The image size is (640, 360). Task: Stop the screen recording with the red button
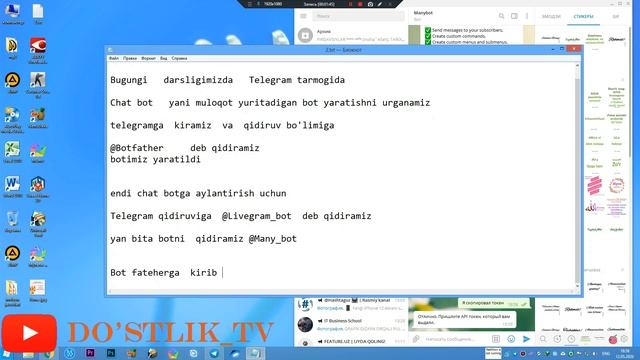[360, 4]
